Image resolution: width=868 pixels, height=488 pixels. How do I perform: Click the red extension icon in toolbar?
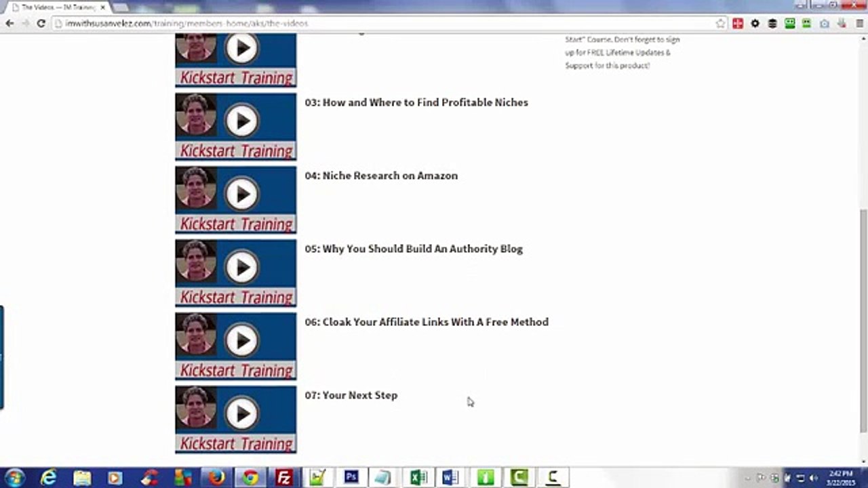point(738,23)
